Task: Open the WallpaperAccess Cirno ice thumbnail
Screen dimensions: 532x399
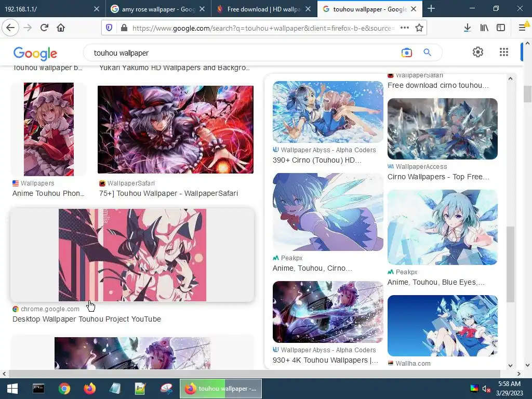Action: click(443, 129)
